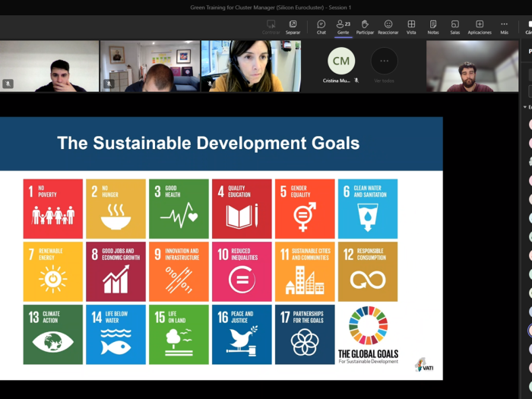The image size is (532, 399).
Task: Expand the Reaccionar reactions picker
Action: point(388,27)
